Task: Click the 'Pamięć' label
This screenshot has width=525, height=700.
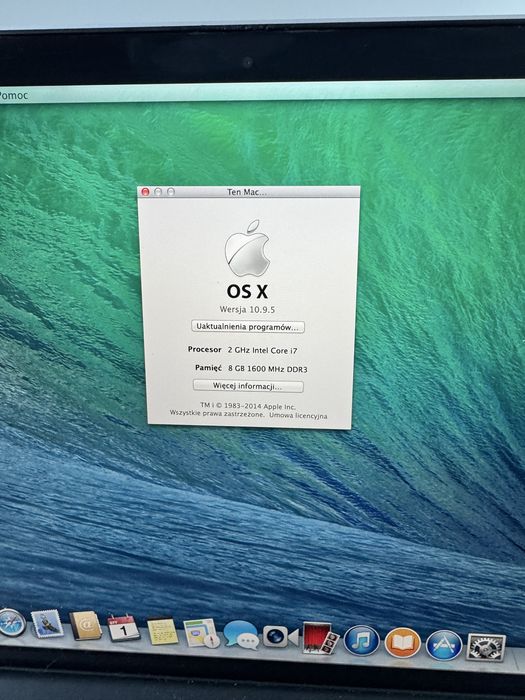Action: 208,368
